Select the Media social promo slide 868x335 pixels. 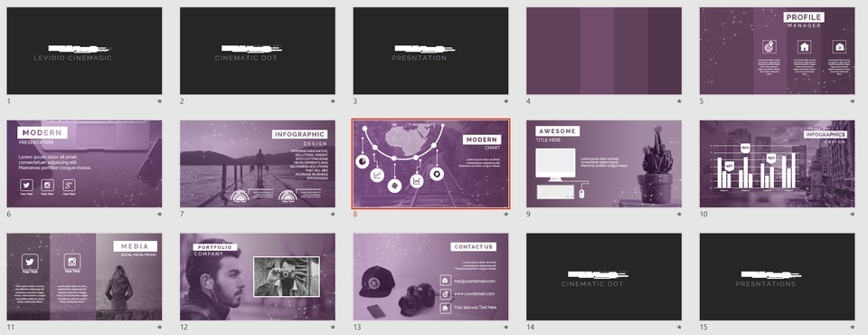point(84,277)
